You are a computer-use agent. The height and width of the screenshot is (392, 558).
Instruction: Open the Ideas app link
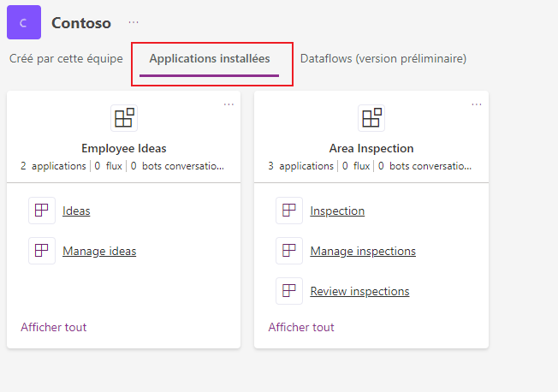(x=76, y=211)
